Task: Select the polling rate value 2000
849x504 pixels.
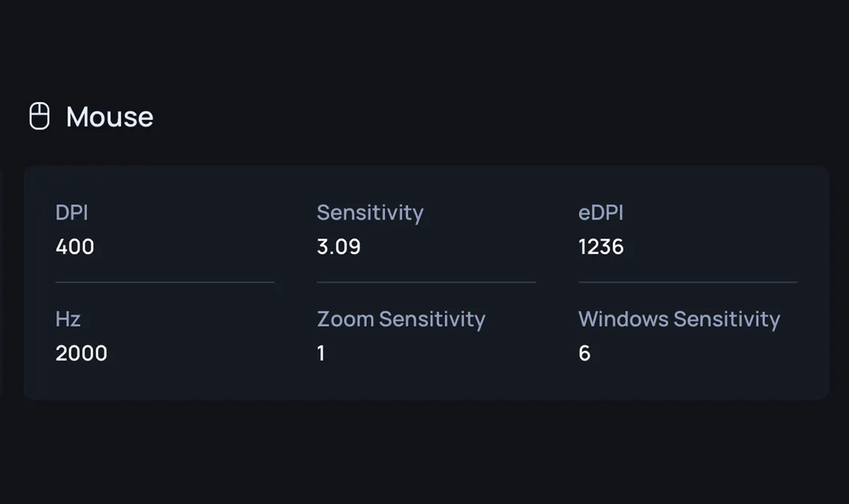Action: coord(81,353)
